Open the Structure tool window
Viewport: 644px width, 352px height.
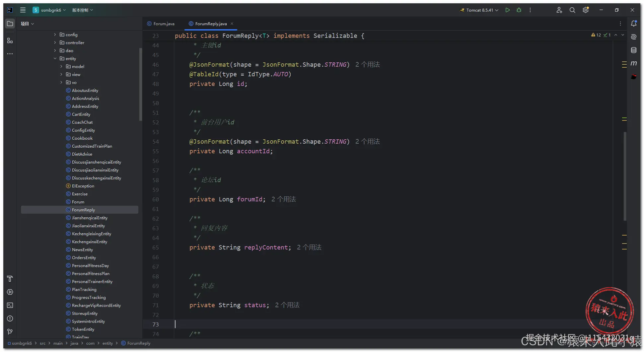point(10,40)
